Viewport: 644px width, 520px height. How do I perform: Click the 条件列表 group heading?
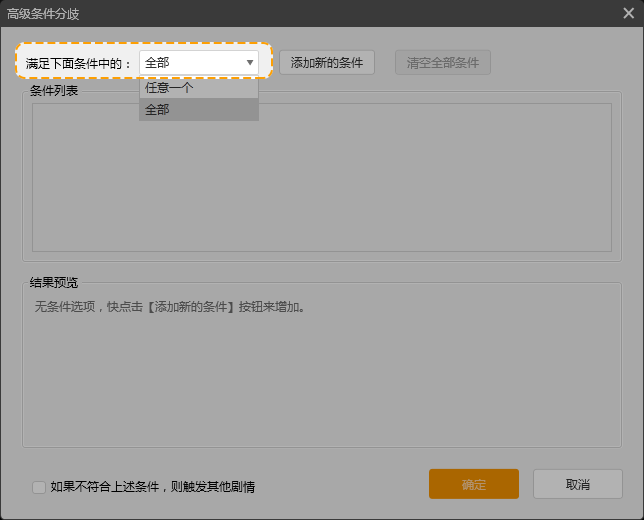54,91
